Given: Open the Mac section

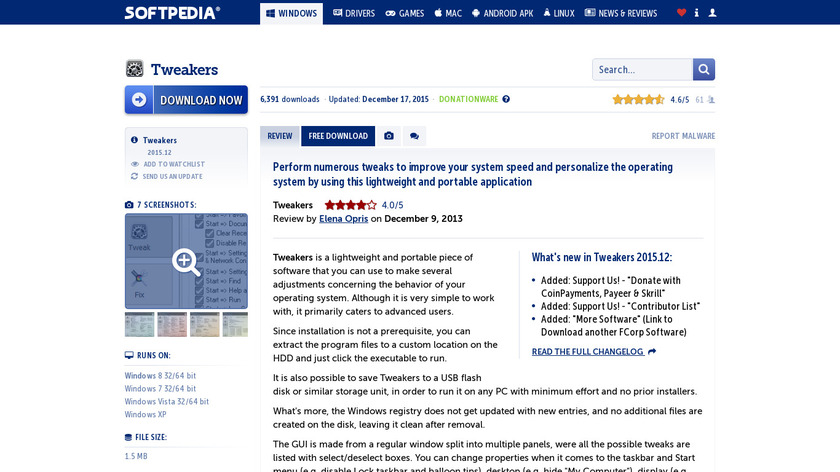Looking at the screenshot, I should [x=448, y=13].
